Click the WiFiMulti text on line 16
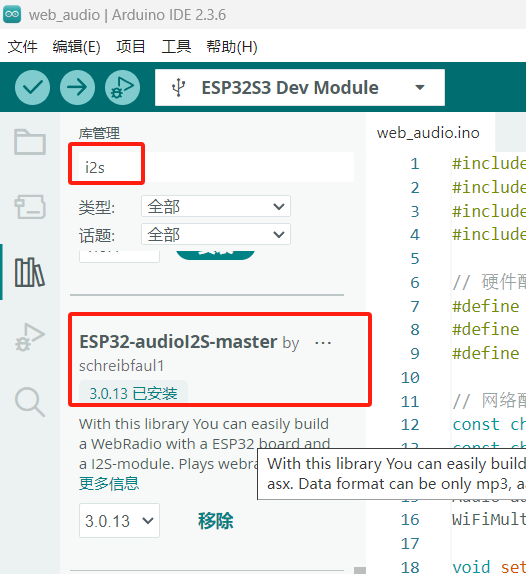This screenshot has height=574, width=526. [x=489, y=520]
